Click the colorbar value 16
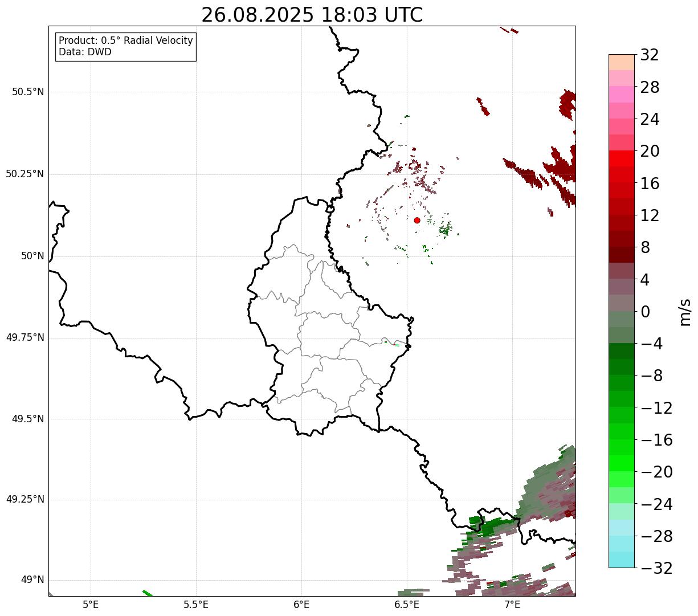 pyautogui.click(x=650, y=183)
